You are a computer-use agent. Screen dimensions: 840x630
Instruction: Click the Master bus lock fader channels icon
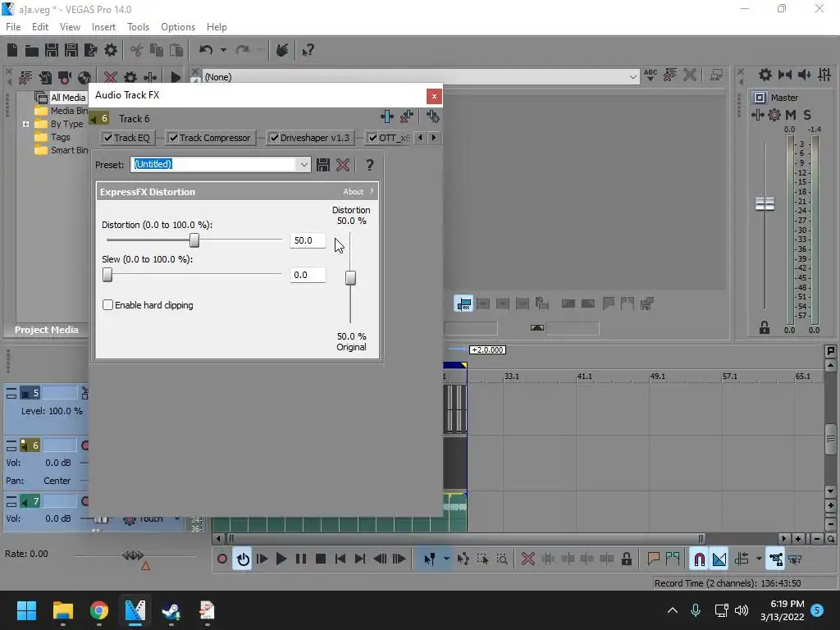coord(765,327)
